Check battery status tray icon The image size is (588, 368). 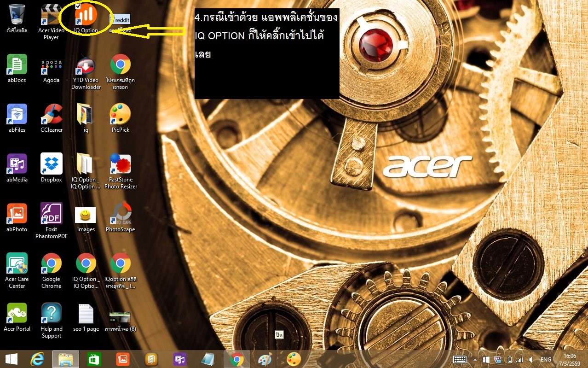[x=509, y=360]
